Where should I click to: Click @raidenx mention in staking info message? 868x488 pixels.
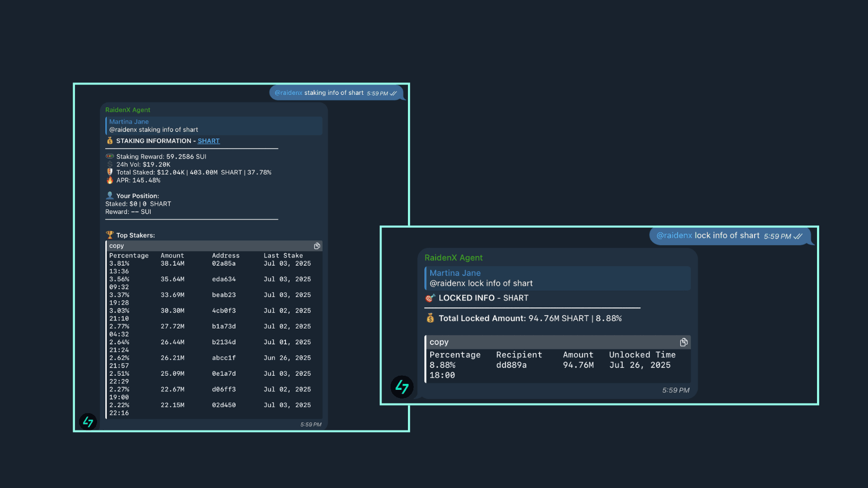click(289, 93)
